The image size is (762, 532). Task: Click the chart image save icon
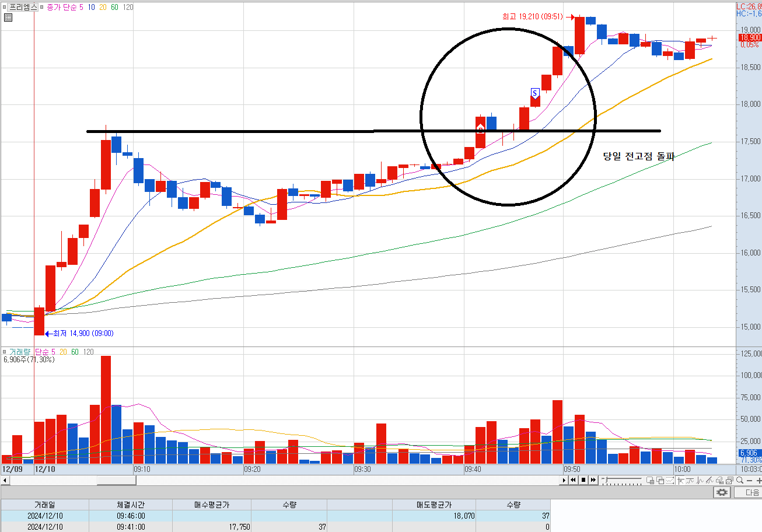(729, 480)
